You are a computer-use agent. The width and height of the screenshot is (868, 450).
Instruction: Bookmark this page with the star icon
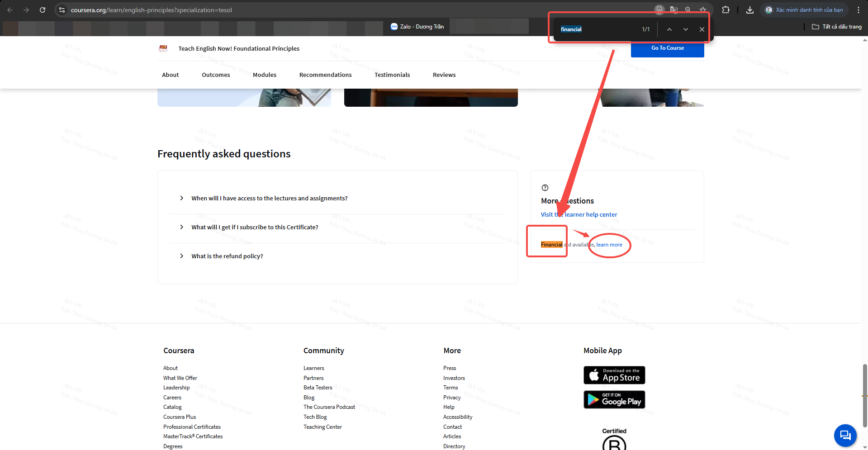[702, 9]
